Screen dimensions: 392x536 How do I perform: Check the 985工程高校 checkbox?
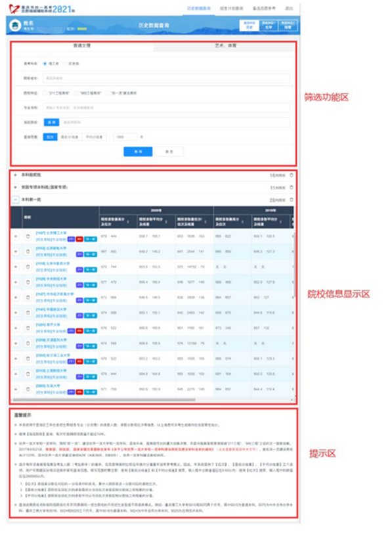pyautogui.click(x=76, y=93)
